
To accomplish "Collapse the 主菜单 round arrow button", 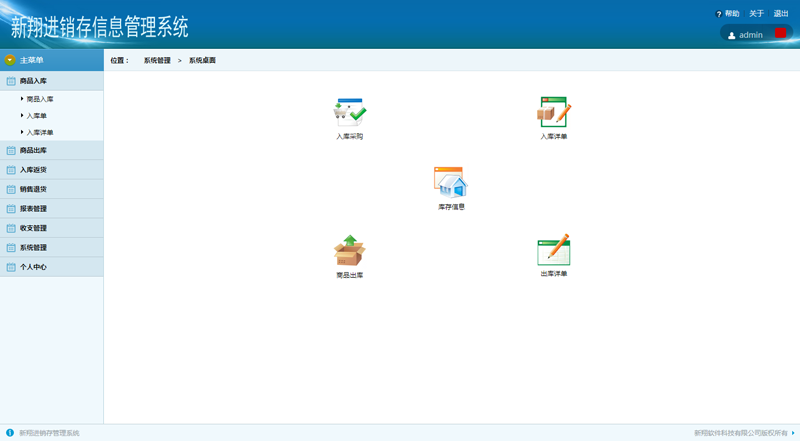I will (10, 60).
